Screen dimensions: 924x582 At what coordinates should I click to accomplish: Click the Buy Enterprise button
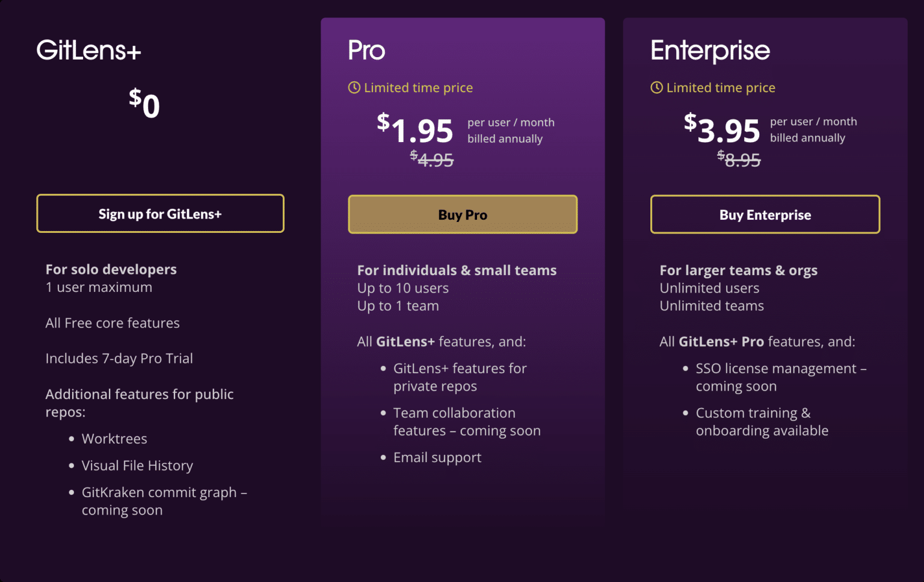(x=765, y=214)
